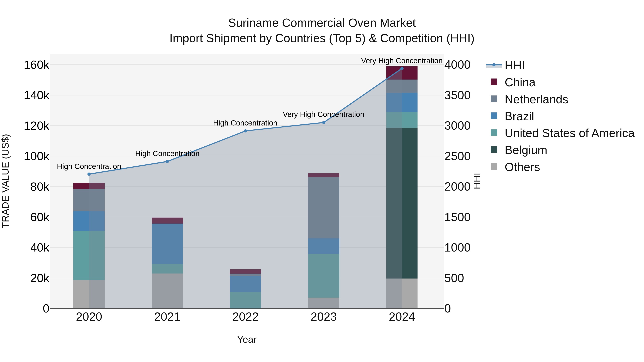
Task: Click the Others segment in 2024 bar
Action: tap(402, 293)
